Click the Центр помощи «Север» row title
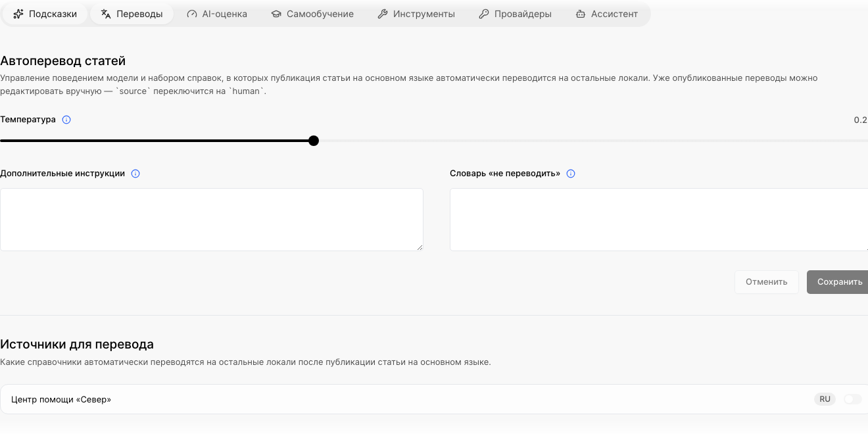 pos(61,399)
